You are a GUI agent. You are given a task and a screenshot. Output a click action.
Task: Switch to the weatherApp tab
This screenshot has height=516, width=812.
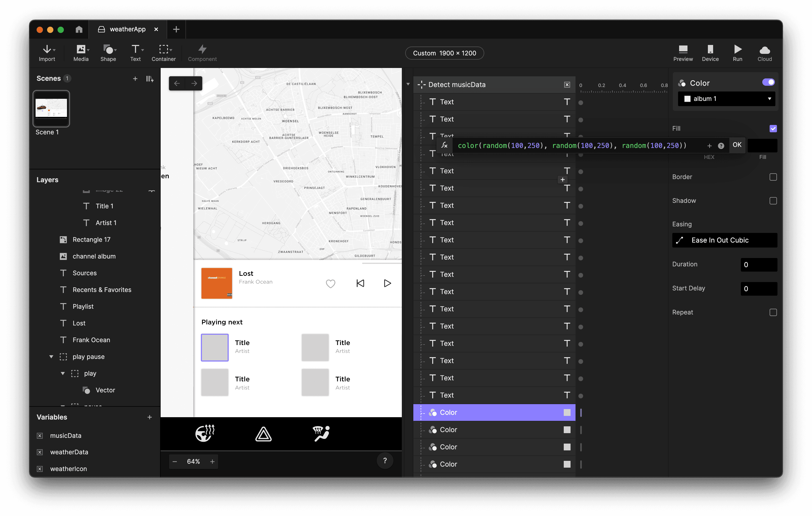click(127, 29)
